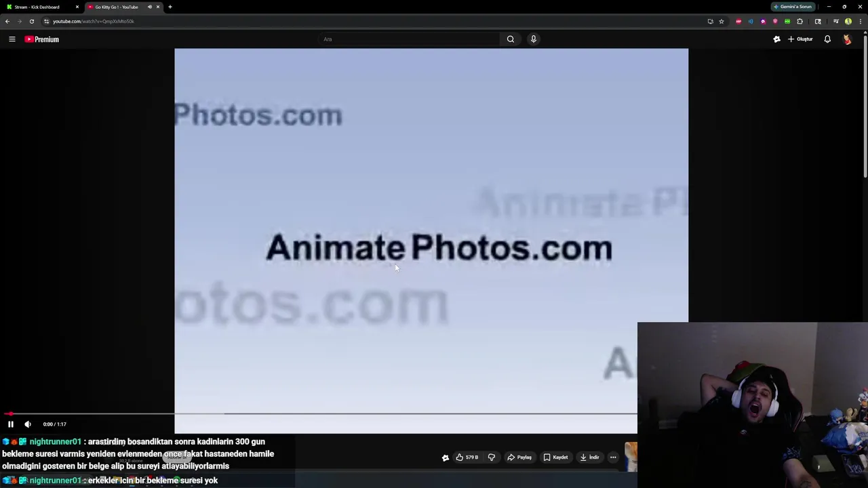Open a new browser tab

[x=170, y=7]
